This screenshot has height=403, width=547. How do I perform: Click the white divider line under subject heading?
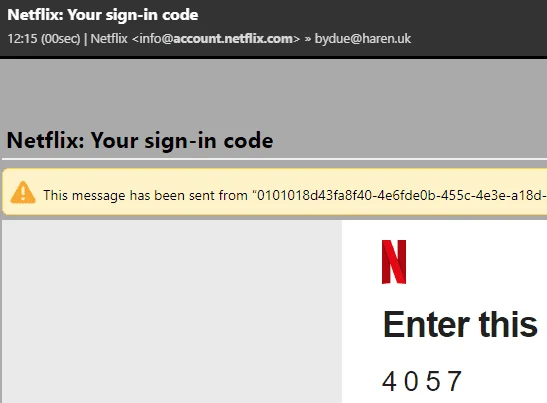275,159
